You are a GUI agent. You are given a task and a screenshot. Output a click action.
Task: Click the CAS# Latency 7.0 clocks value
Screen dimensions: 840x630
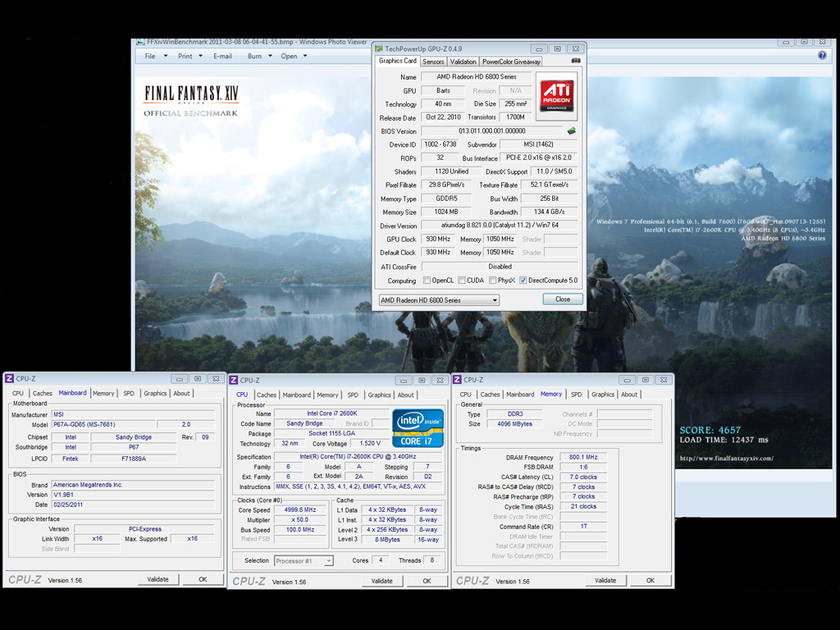point(583,477)
